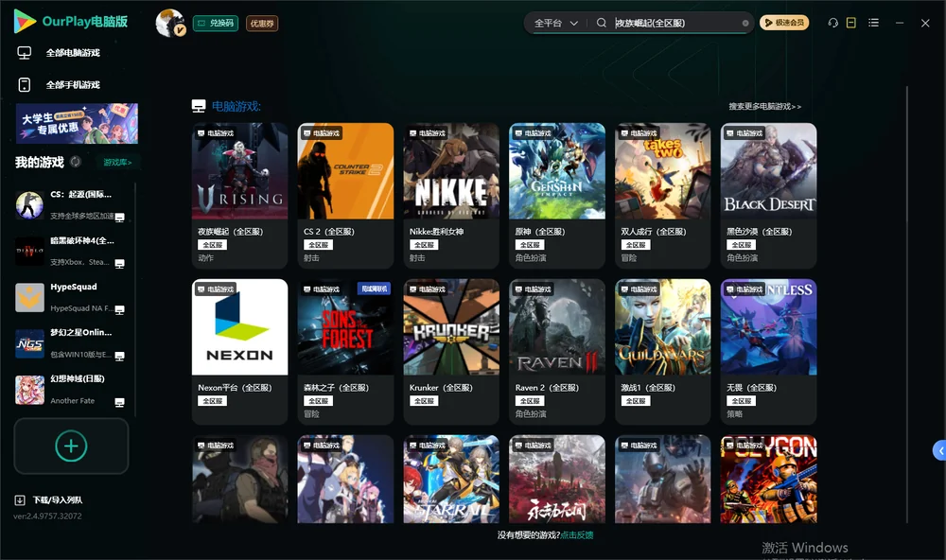
Task: Open the Genshin Impact 原神 card
Action: (557, 196)
